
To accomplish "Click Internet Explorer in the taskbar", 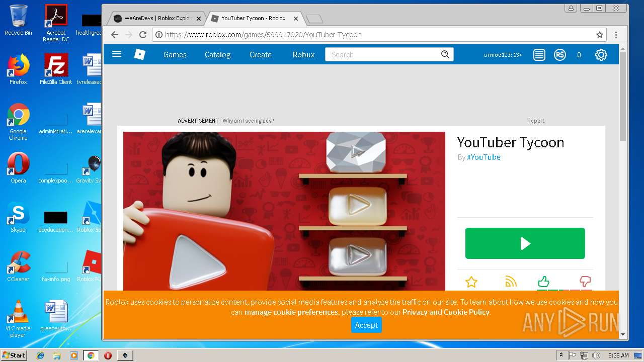I will 40,355.
